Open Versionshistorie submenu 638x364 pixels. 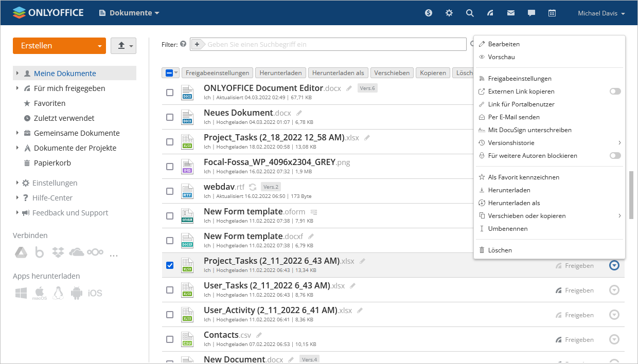(550, 143)
